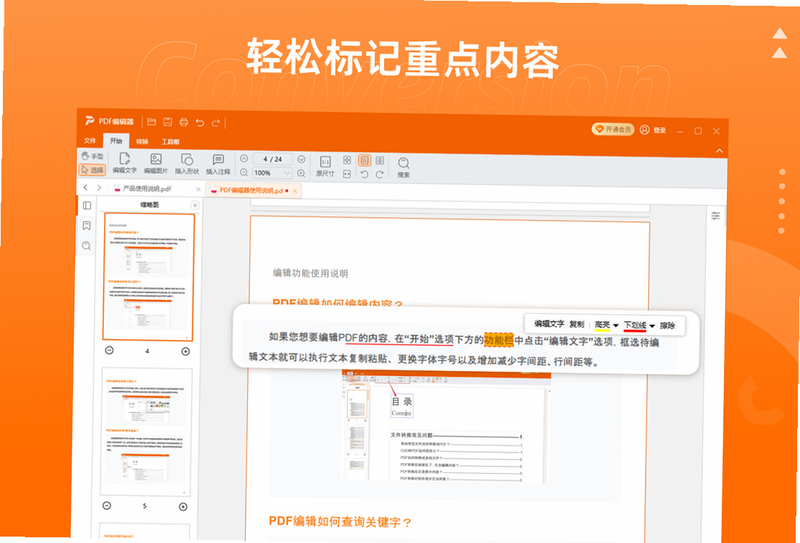Rotate page counterclockwise
Screen dimensions: 800x543
point(364,175)
